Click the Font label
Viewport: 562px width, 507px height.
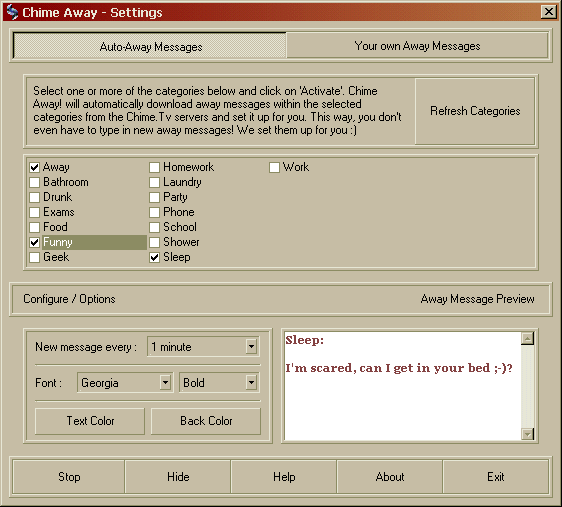tap(48, 383)
